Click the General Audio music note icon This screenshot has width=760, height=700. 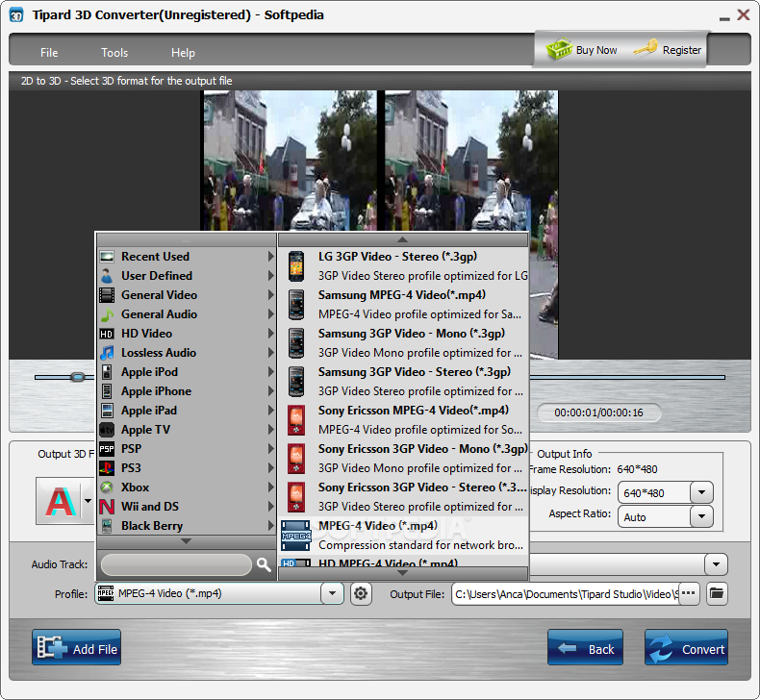[107, 314]
